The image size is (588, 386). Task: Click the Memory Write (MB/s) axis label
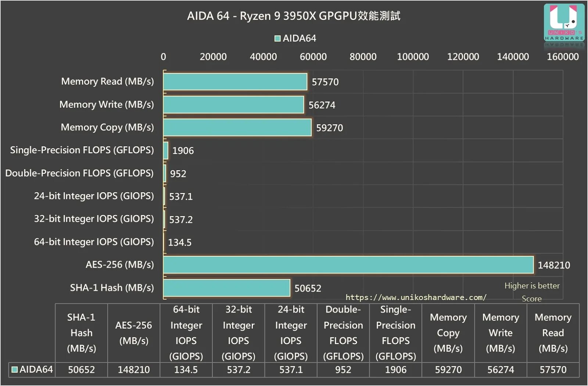pyautogui.click(x=107, y=104)
